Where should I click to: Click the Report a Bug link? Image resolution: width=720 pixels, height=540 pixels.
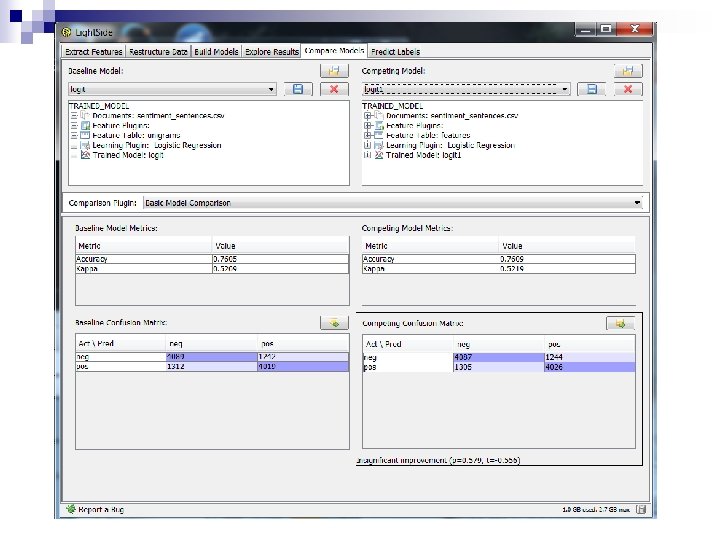(x=101, y=509)
